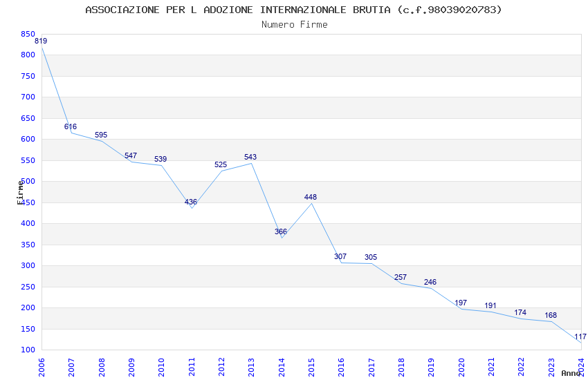
Task: Select the data label 117
Action: (580, 336)
